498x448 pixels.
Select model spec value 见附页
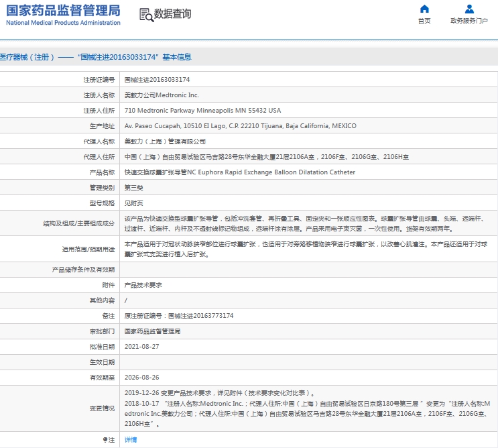[x=133, y=203]
